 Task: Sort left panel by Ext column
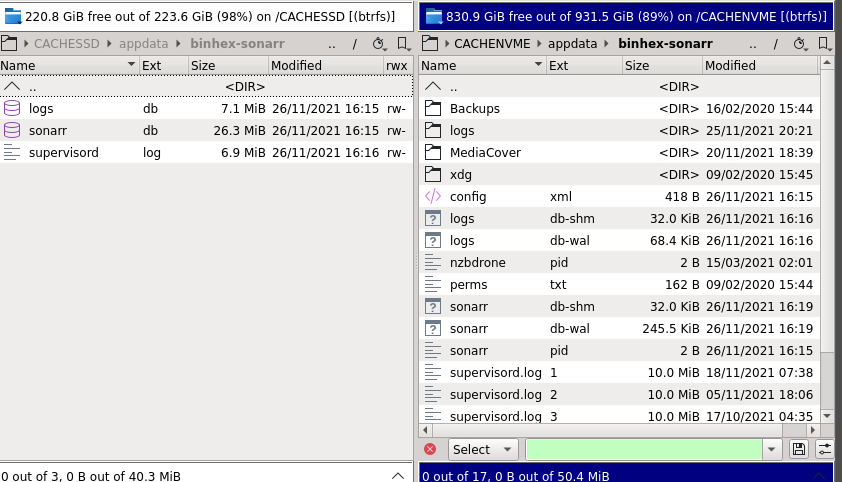tap(164, 65)
